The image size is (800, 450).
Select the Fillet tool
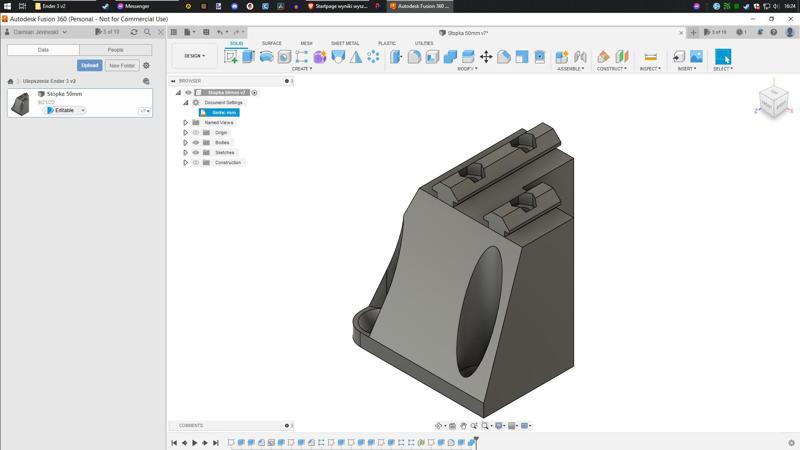(414, 57)
